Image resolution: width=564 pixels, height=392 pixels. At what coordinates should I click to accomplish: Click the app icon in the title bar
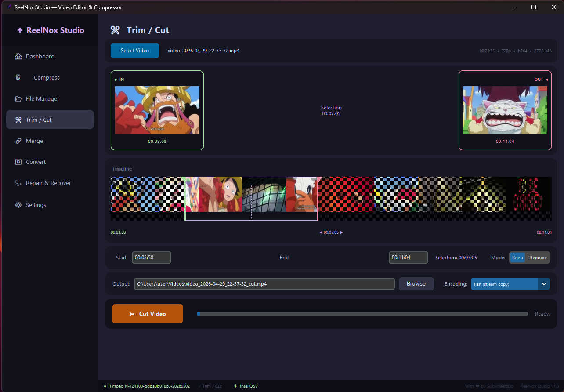(9, 7)
